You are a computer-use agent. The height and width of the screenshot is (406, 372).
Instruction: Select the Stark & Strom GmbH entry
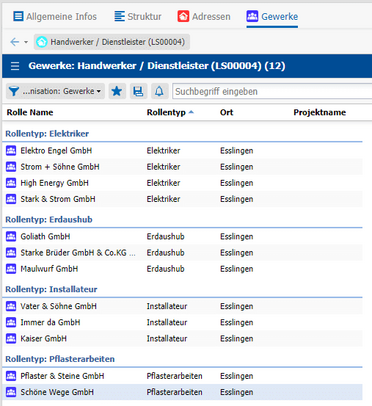pyautogui.click(x=58, y=199)
